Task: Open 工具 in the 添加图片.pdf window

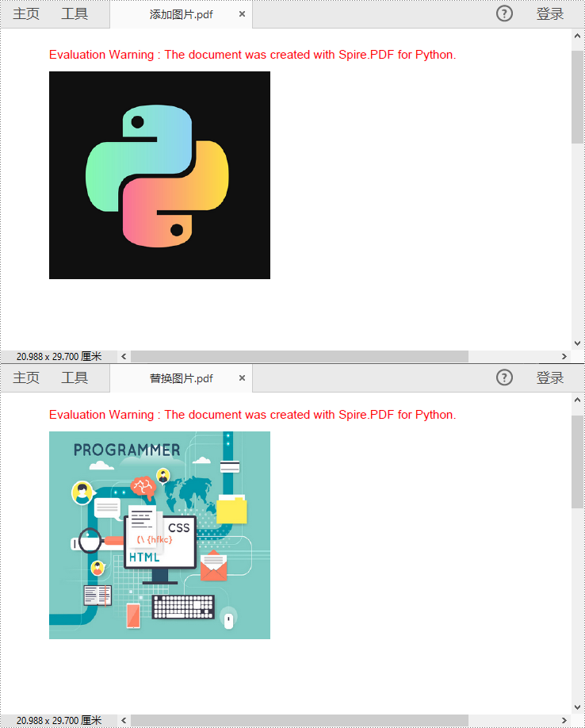Action: (75, 13)
